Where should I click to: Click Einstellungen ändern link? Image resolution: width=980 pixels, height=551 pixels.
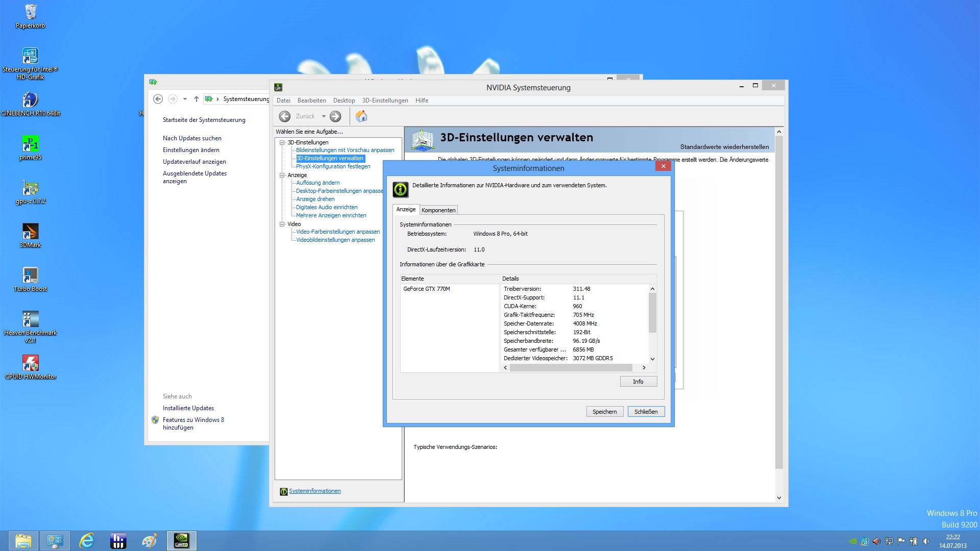[x=191, y=150]
